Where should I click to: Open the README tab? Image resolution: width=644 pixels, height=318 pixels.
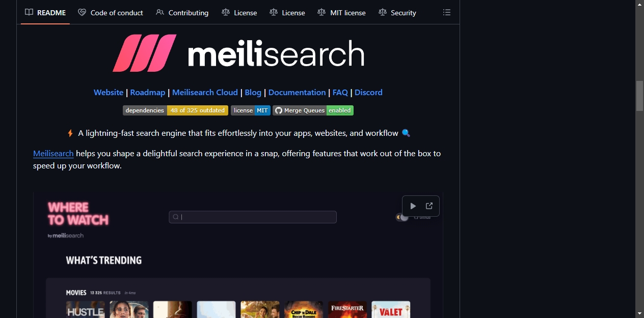coord(45,13)
